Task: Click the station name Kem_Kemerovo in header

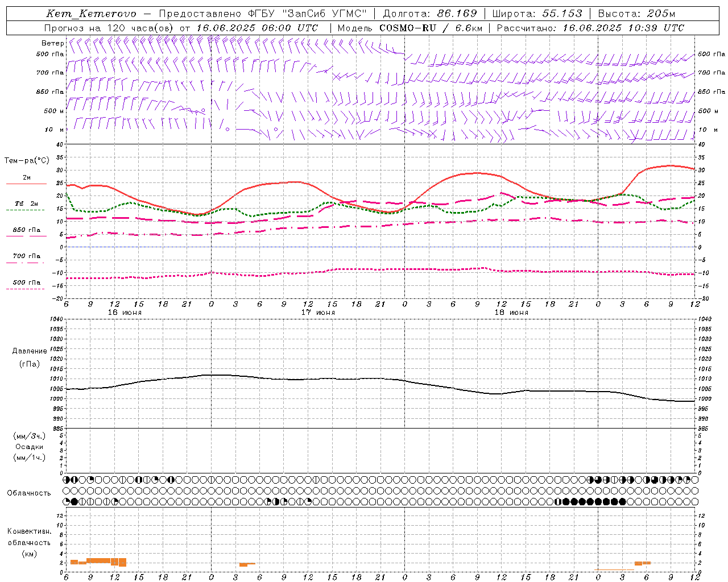Action: [91, 14]
